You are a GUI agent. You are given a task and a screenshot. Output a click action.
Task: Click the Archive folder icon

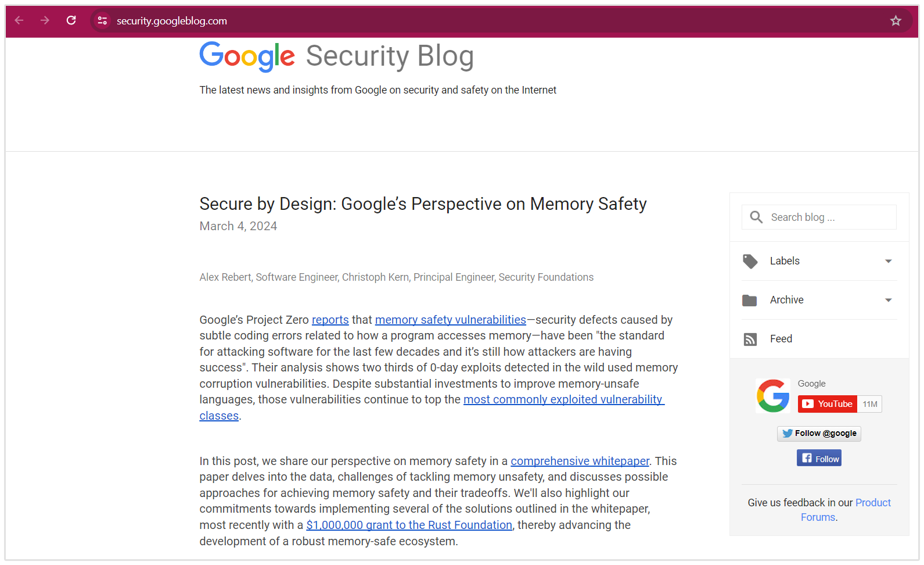click(x=750, y=301)
